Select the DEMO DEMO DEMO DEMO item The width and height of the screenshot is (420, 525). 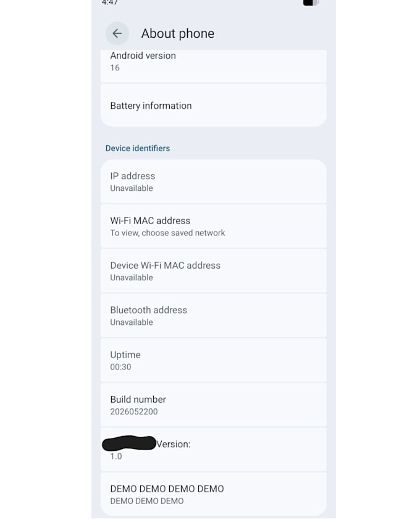click(x=214, y=495)
